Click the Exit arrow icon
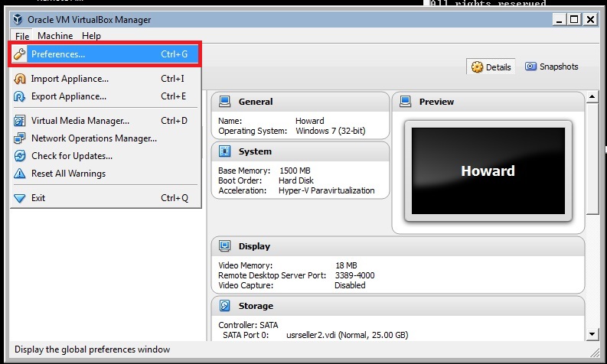The width and height of the screenshot is (607, 364). click(x=19, y=198)
